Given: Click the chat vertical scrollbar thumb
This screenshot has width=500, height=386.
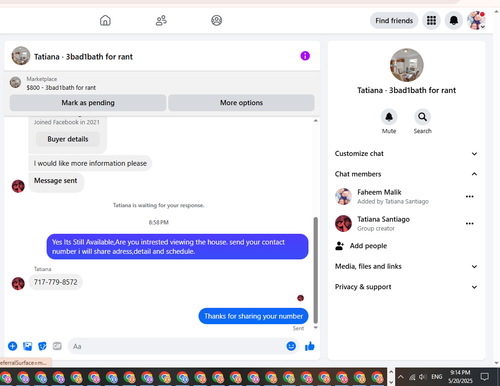Looking at the screenshot, I should pyautogui.click(x=315, y=270).
